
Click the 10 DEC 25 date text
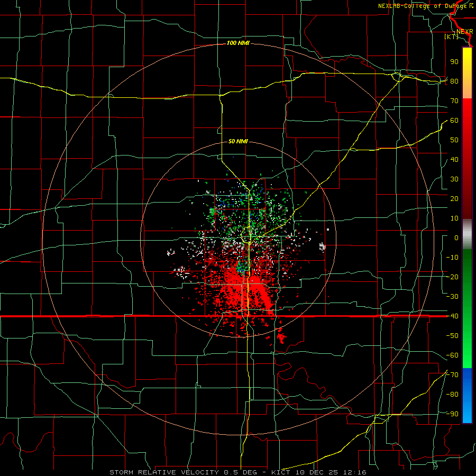point(317,472)
